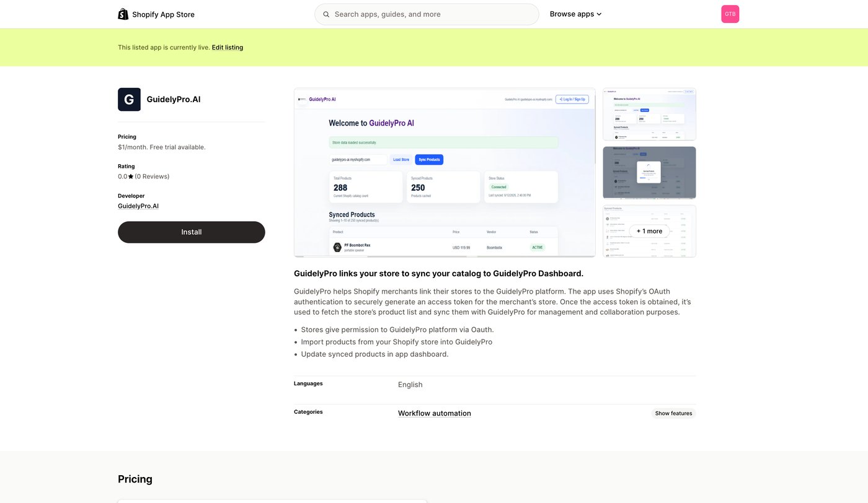The image size is (868, 503).
Task: Open the GTB account avatar
Action: coord(730,14)
